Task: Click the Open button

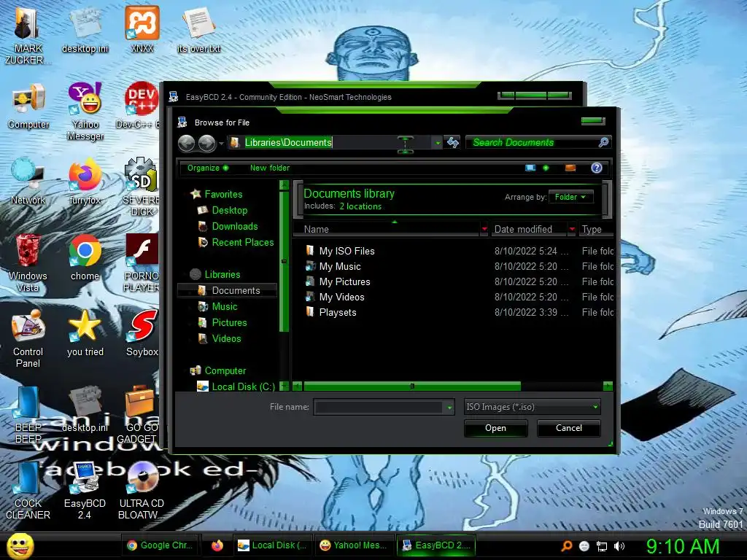Action: pos(495,428)
